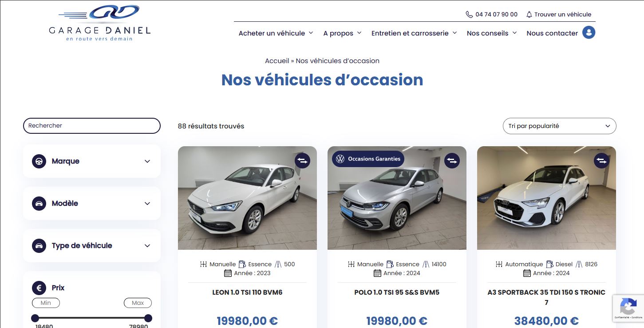The width and height of the screenshot is (644, 328).
Task: Expand the Modèle filter
Action: point(91,203)
